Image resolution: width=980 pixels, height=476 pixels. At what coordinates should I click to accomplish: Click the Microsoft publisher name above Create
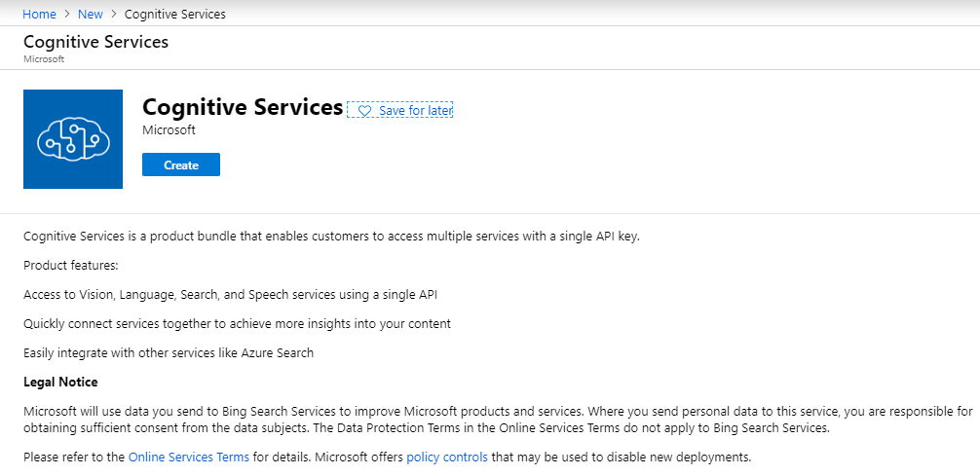(x=169, y=130)
